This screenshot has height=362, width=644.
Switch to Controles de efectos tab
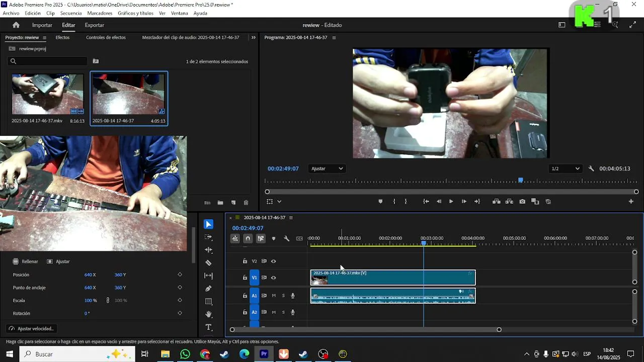pos(106,38)
